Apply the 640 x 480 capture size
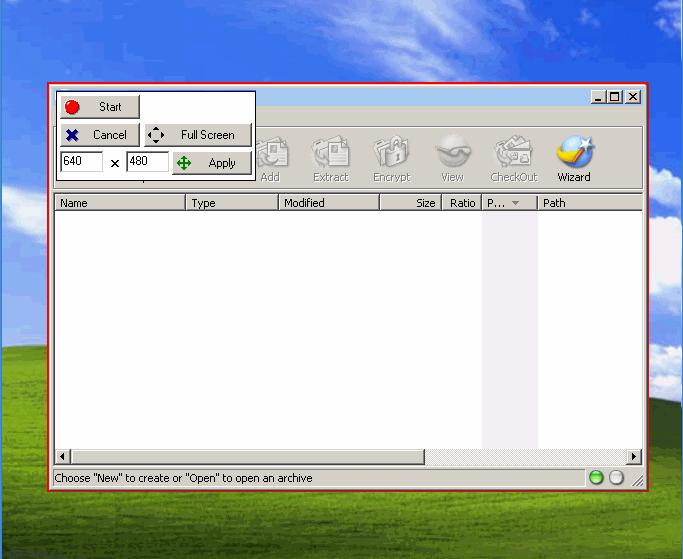683x559 pixels. 212,163
